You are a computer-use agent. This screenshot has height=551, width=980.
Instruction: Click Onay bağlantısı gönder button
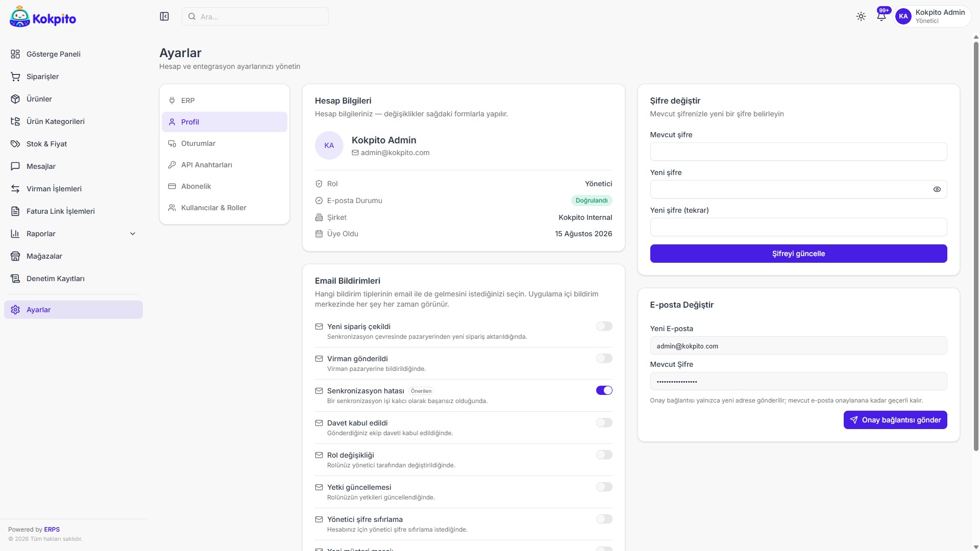pyautogui.click(x=895, y=420)
